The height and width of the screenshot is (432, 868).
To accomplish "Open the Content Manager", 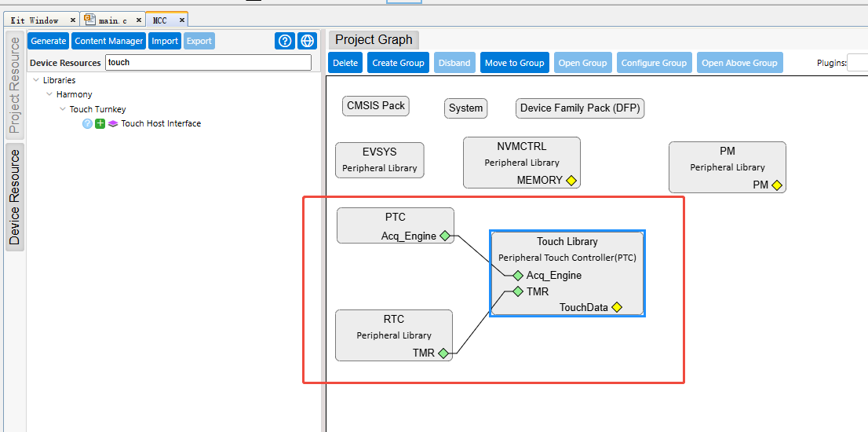I will coord(108,41).
